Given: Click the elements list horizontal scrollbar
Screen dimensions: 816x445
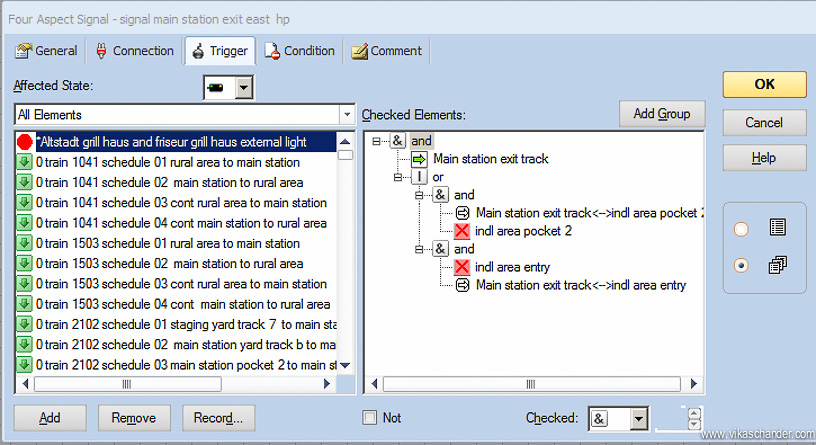Looking at the screenshot, I should point(180,384).
